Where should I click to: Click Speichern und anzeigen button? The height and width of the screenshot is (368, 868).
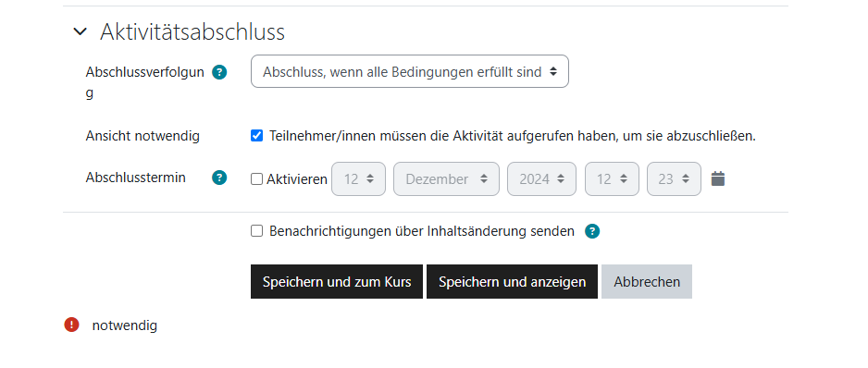click(512, 282)
